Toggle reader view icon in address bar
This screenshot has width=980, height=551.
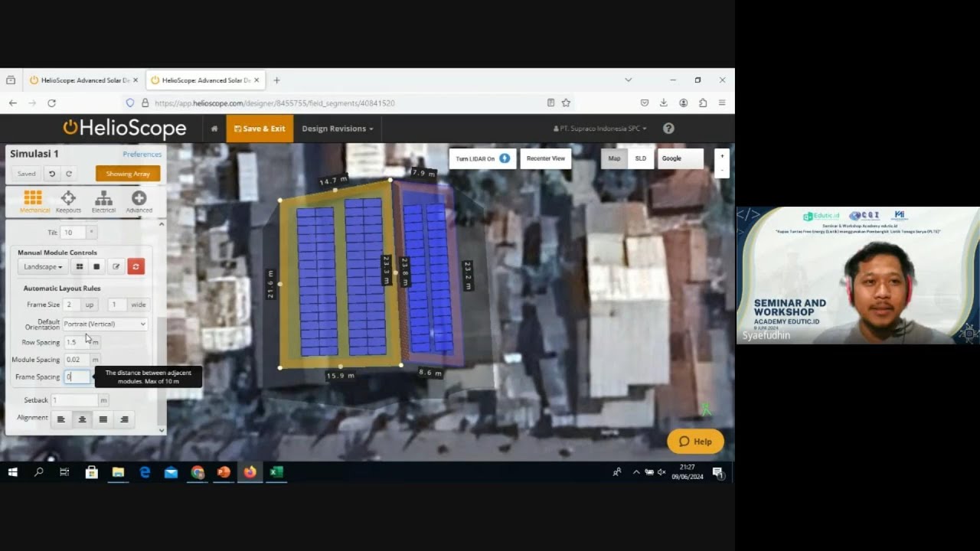550,103
